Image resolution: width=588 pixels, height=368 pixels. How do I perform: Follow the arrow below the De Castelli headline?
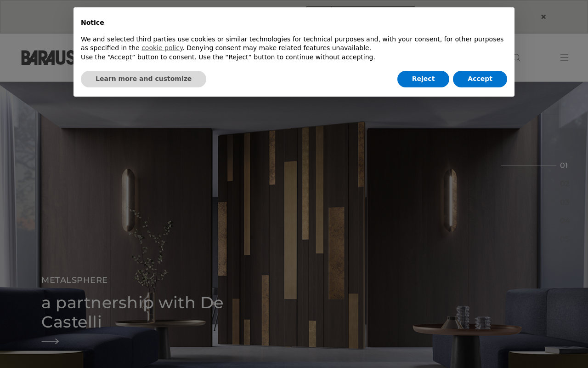pos(50,341)
